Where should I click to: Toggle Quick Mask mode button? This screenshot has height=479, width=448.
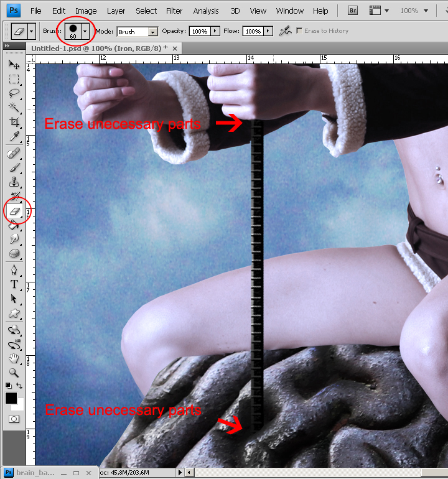(x=14, y=419)
